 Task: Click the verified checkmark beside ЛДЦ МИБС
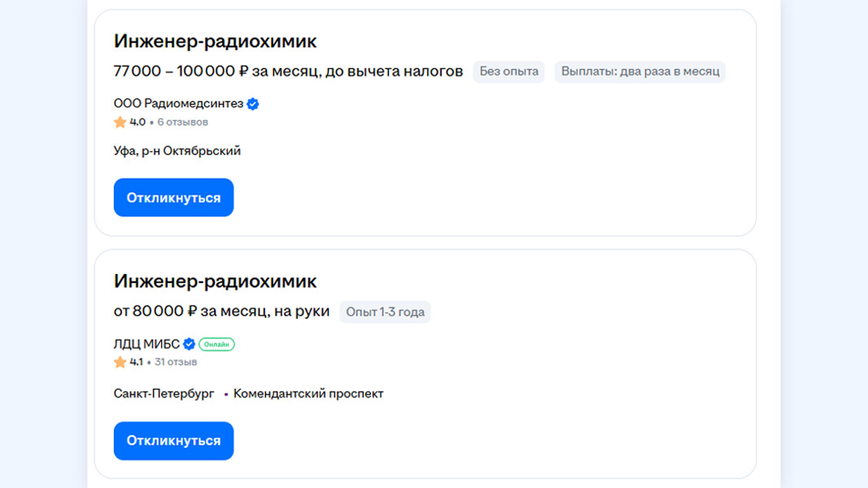(189, 344)
